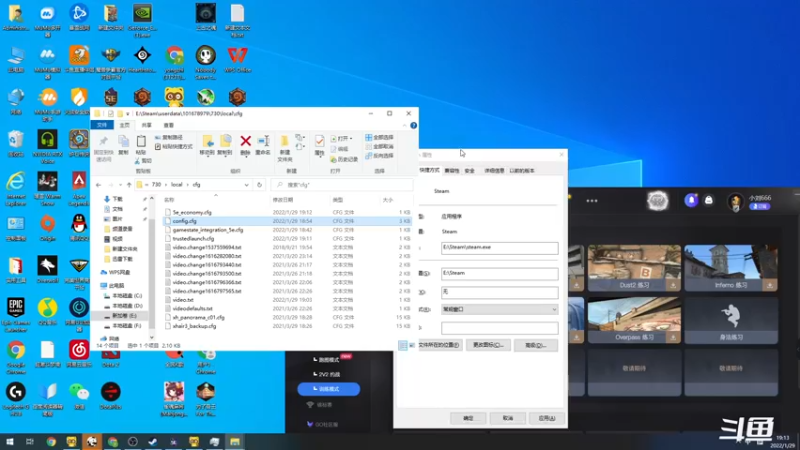Click File Explorer icon in the taskbar
This screenshot has height=450, width=800.
235,442
